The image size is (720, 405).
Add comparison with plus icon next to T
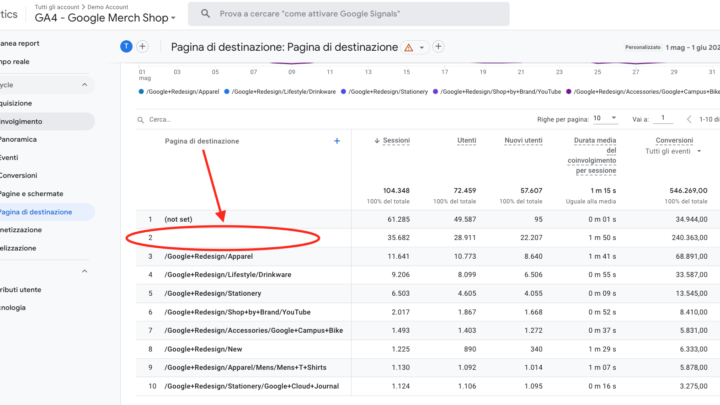(x=142, y=46)
